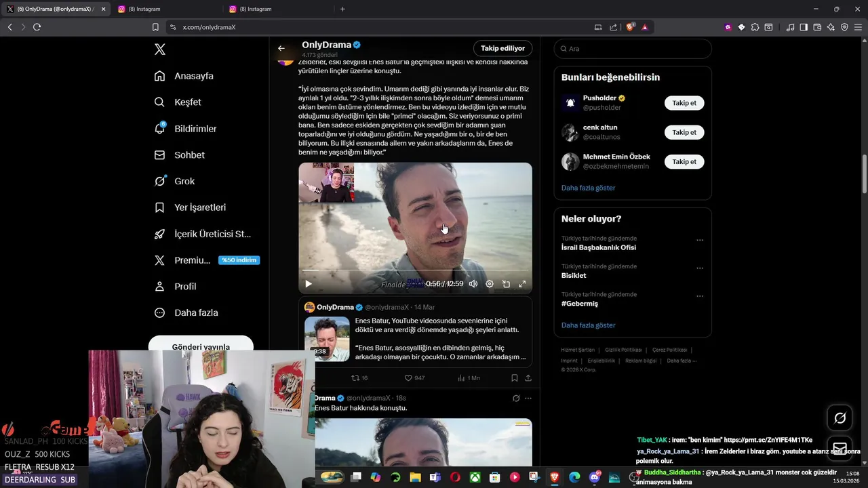Screen dimensions: 868x488
Task: Open the quoted OnlyDrama tweet thumbnail
Action: pyautogui.click(x=327, y=338)
